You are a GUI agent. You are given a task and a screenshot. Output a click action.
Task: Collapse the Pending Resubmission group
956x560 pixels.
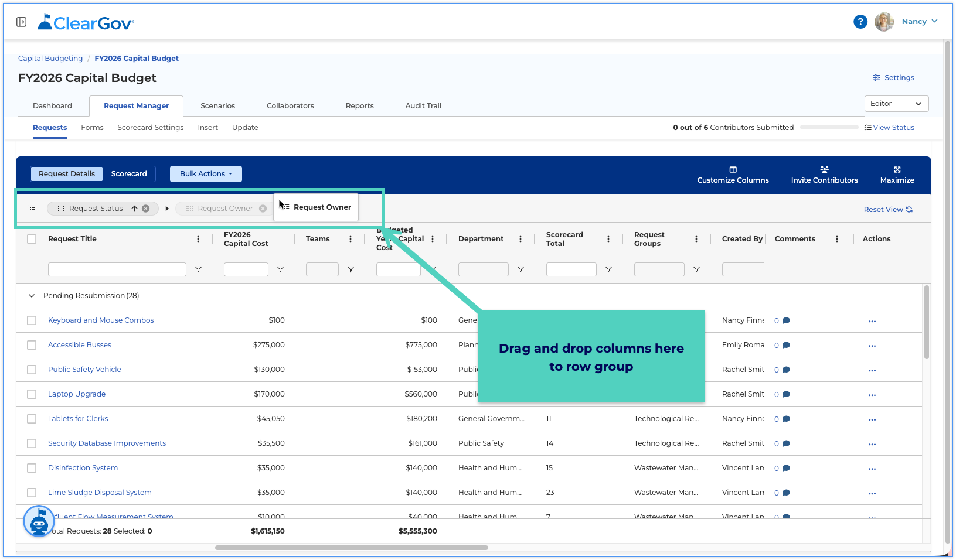coord(32,296)
